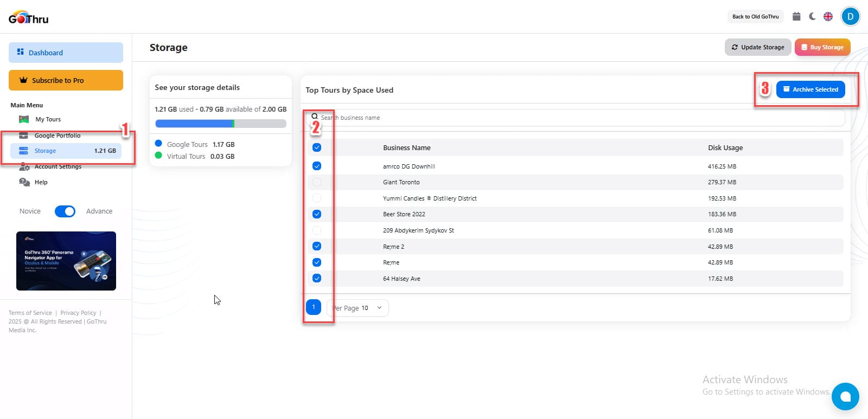Open the language flag selector
868x419 pixels.
(828, 16)
